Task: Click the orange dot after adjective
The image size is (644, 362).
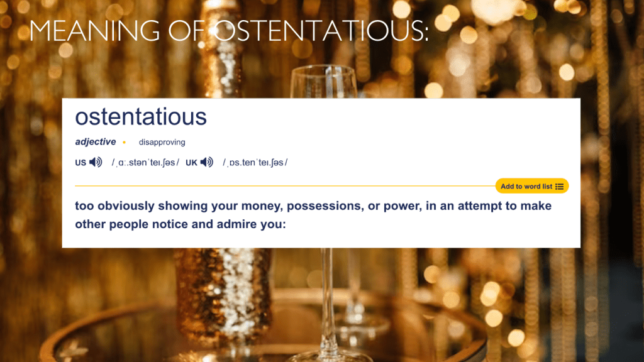Action: coord(125,142)
